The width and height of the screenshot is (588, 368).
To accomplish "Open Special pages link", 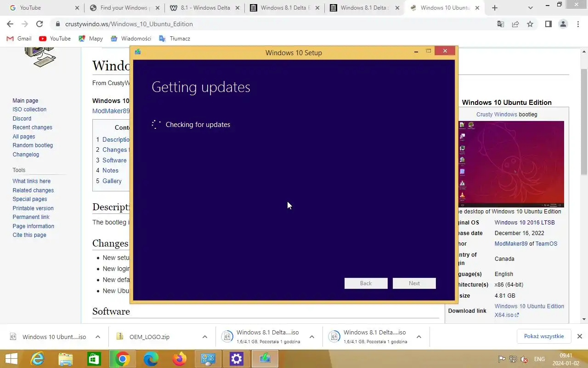I will coord(30,199).
